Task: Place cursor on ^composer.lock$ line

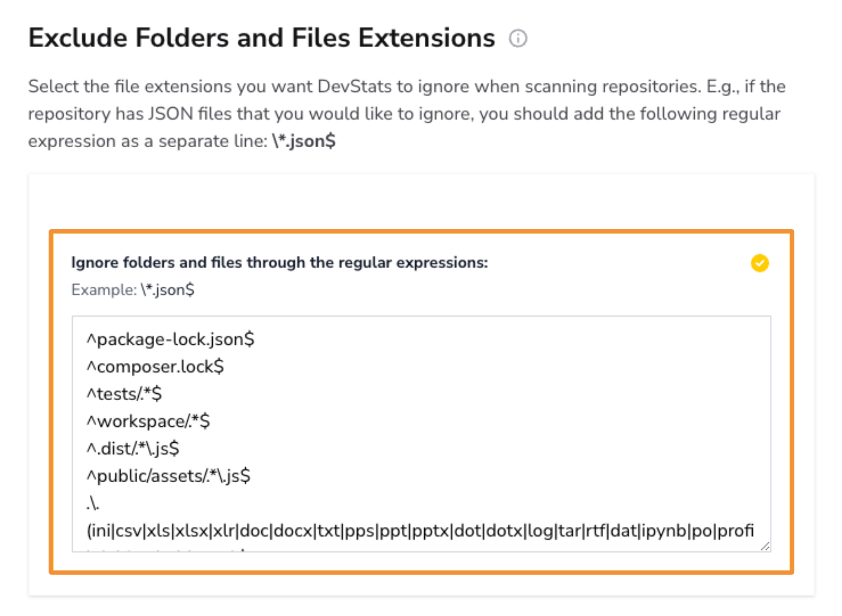Action: pyautogui.click(x=155, y=366)
